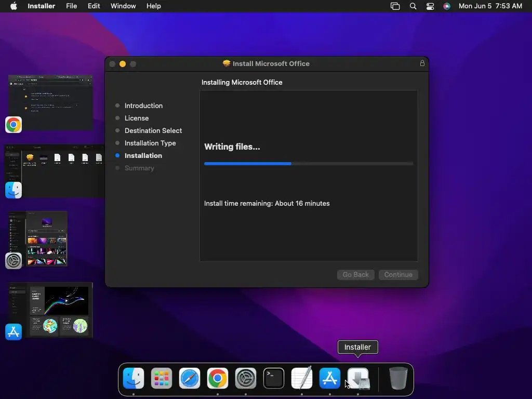This screenshot has height=399, width=532.
Task: Click the App Store badge in Stage Manager
Action: (14, 332)
